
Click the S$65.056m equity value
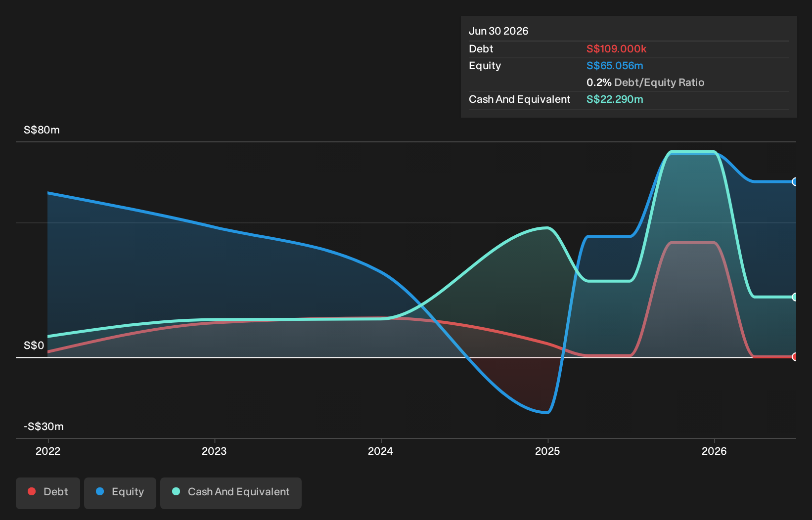tap(615, 66)
